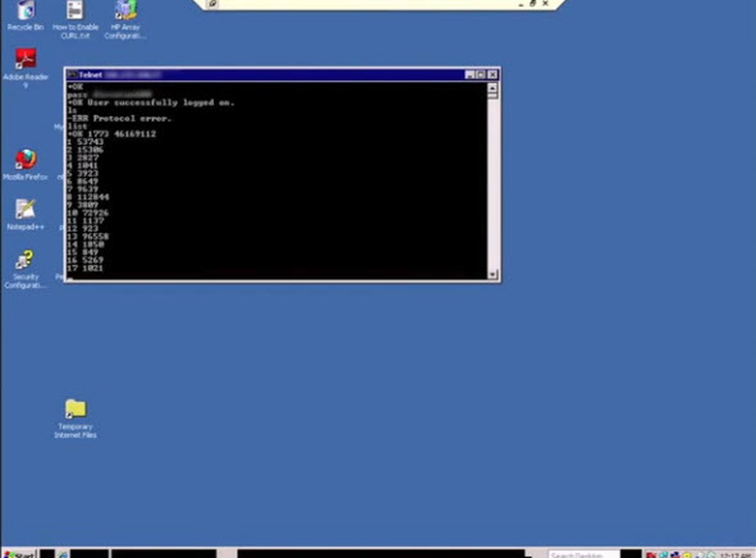
Task: Open Notepad++ desktop shortcut
Action: 26,214
